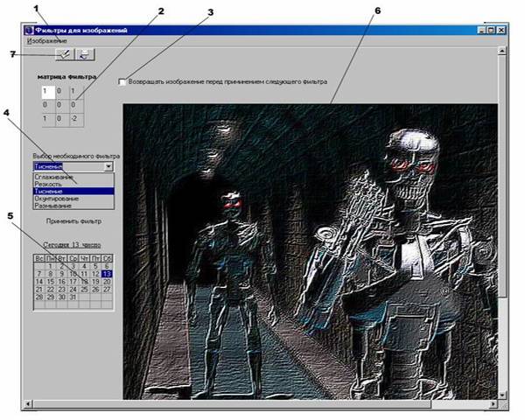The width and height of the screenshot is (525, 420).
Task: Click the application icon in the title bar
Action: click(x=29, y=30)
